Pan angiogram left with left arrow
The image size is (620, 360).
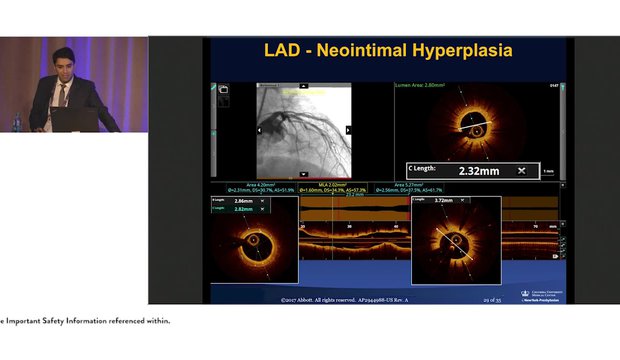[x=260, y=130]
